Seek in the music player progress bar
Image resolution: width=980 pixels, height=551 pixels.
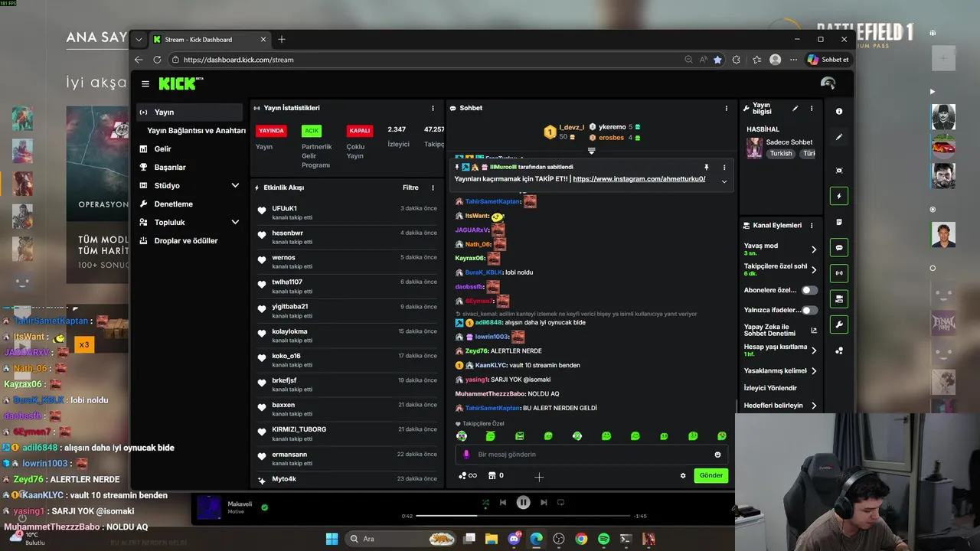(523, 516)
